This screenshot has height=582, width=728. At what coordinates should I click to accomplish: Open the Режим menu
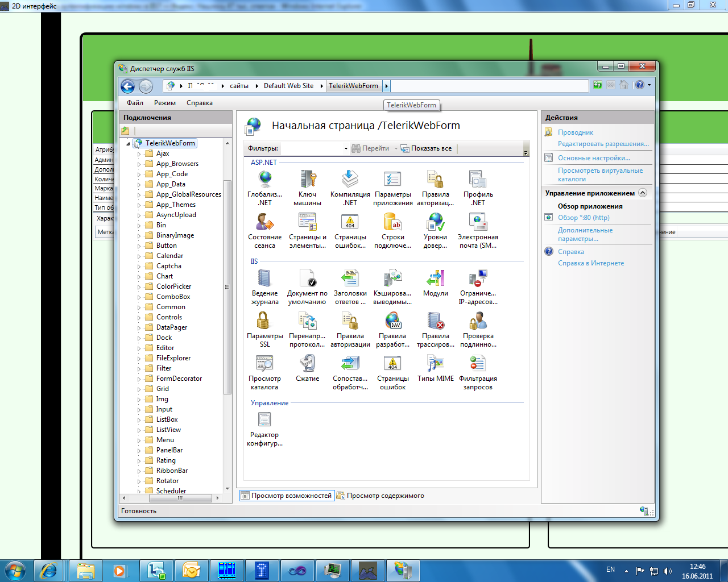[x=165, y=103]
